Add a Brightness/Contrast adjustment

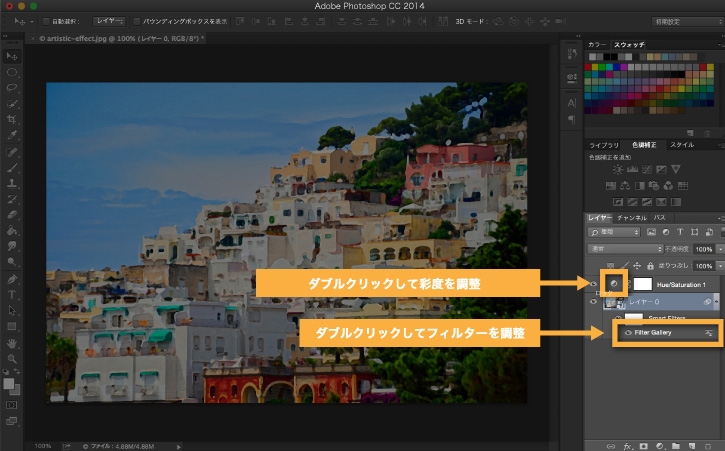pos(618,169)
